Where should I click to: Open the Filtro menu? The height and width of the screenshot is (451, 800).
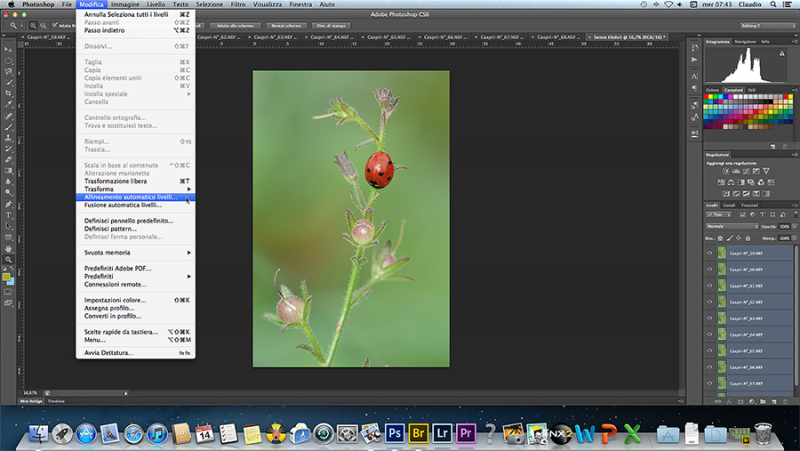click(x=238, y=4)
